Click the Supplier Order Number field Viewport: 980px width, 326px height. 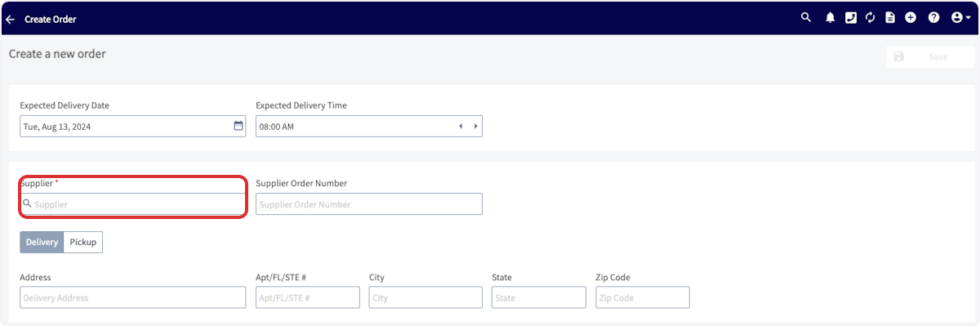coord(369,204)
